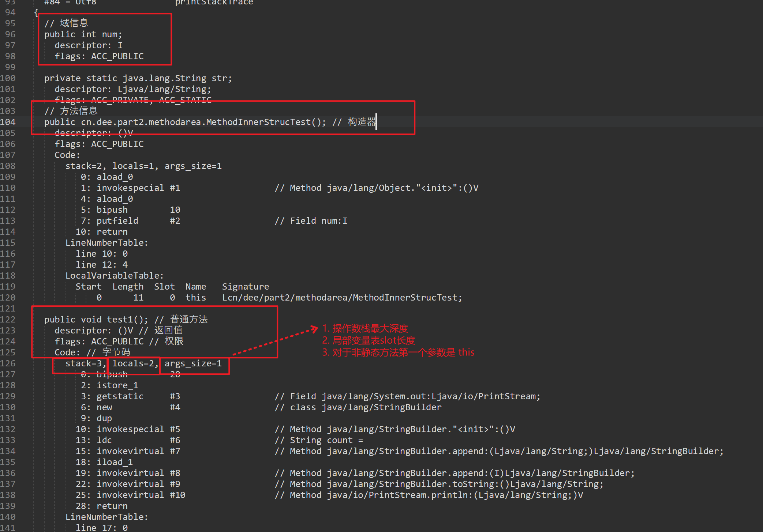Screen dimensions: 763x532
Task: Click line number 126 in the gutter
Action: click(8, 363)
